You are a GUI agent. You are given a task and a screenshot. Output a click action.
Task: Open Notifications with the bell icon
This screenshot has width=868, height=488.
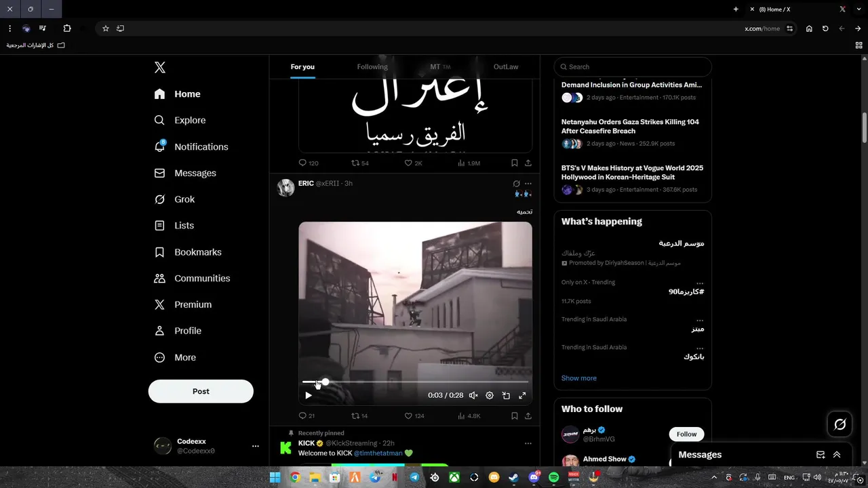(191, 146)
